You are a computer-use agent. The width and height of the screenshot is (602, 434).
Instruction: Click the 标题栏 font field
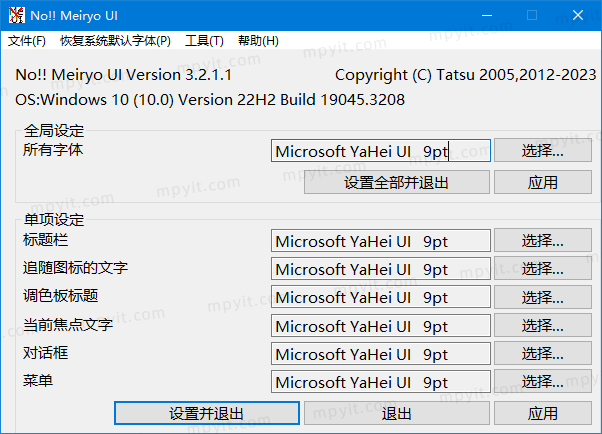coord(380,241)
